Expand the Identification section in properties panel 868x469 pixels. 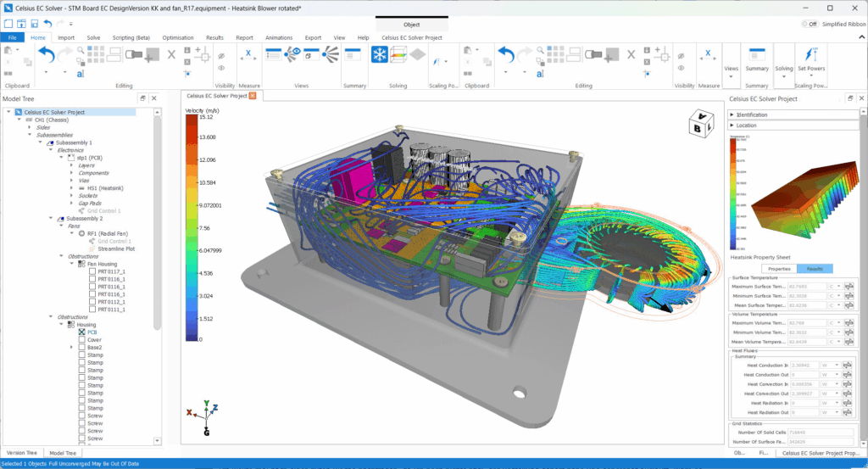pyautogui.click(x=732, y=114)
